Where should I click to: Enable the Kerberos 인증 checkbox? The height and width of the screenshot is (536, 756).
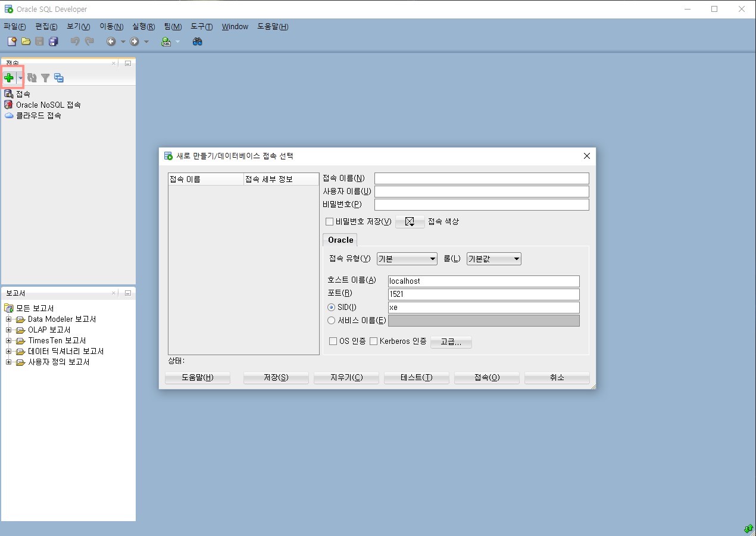click(374, 341)
